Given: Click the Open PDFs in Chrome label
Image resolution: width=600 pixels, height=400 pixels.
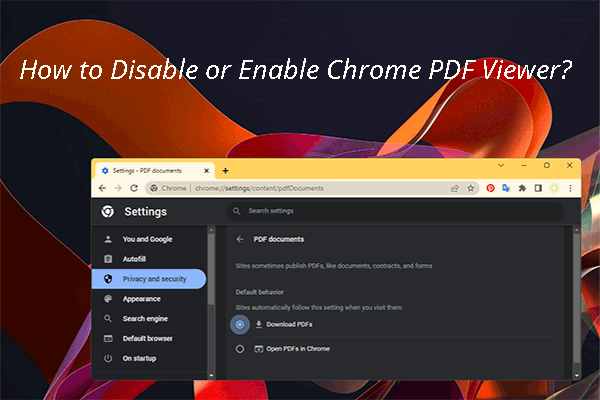Looking at the screenshot, I should click(x=298, y=349).
